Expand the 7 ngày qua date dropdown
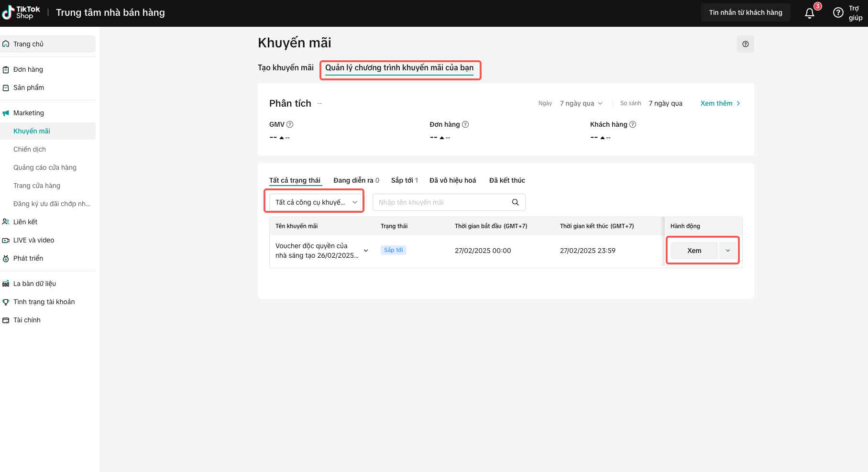 point(581,103)
